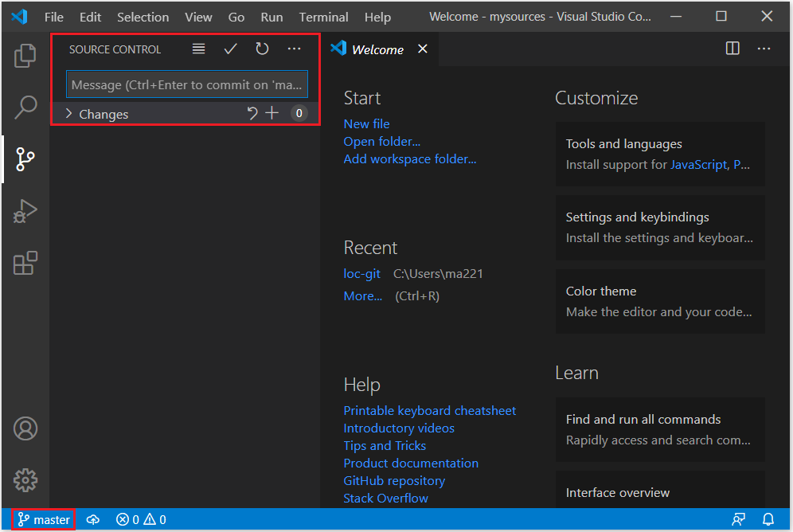Open Source Control more actions menu
This screenshot has height=532, width=793.
pos(294,49)
